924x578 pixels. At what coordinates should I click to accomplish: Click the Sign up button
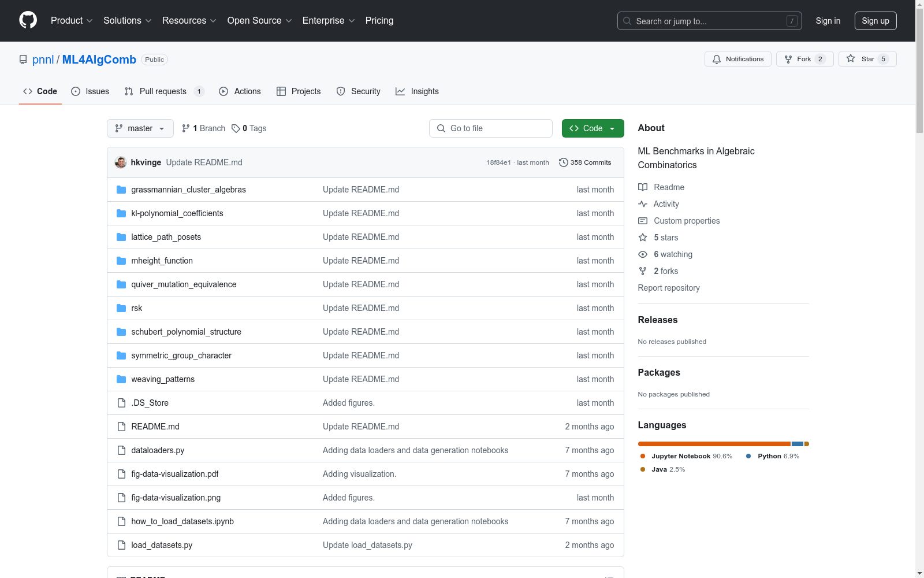pos(875,21)
